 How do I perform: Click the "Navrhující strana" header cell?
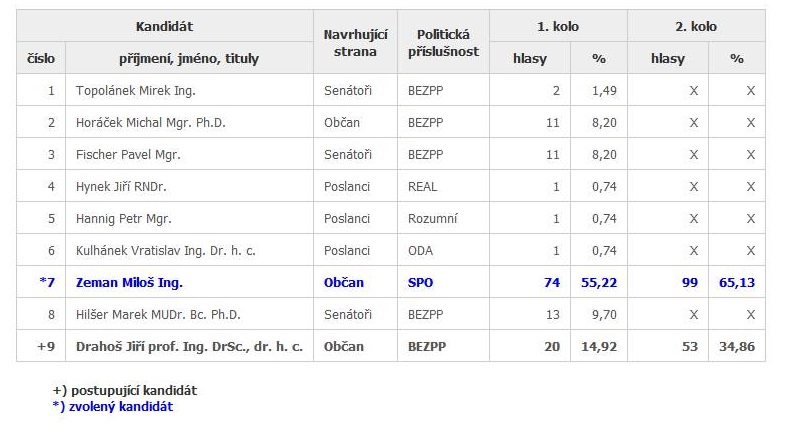click(355, 43)
